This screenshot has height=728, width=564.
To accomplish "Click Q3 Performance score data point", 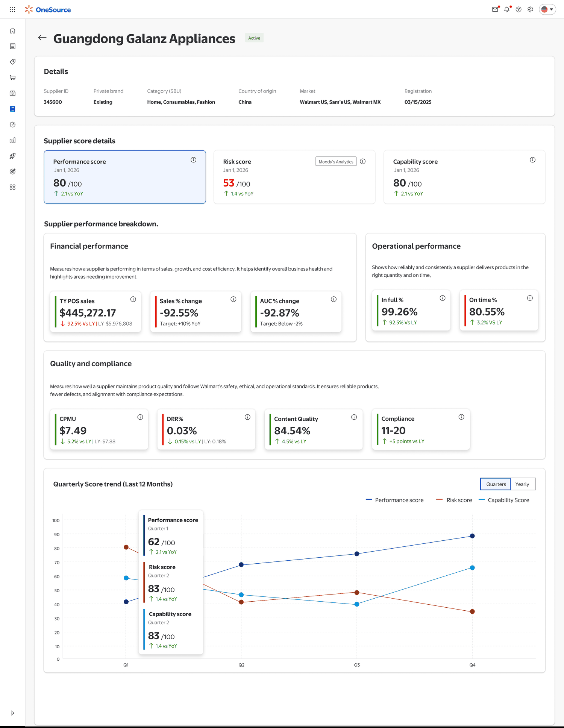I will (x=357, y=554).
